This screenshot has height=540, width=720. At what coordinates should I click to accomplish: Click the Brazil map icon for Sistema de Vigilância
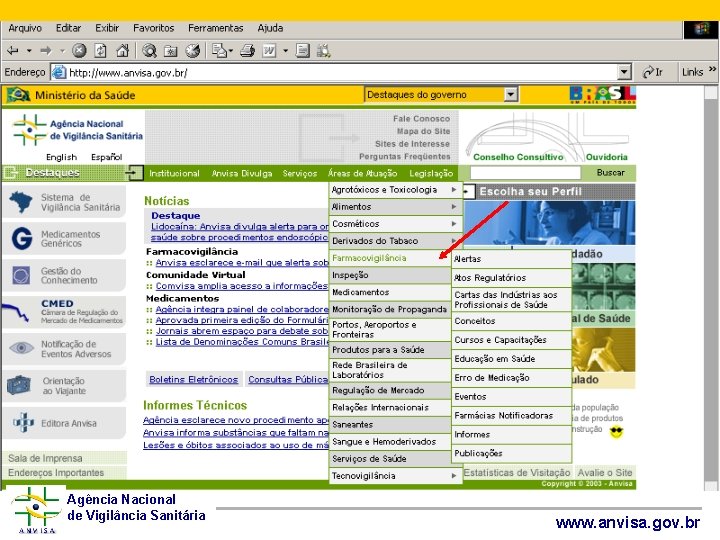(21, 202)
